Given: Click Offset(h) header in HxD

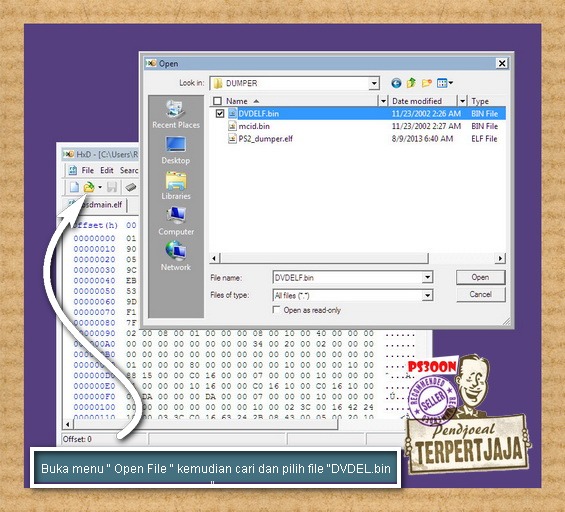Looking at the screenshot, I should 95,225.
